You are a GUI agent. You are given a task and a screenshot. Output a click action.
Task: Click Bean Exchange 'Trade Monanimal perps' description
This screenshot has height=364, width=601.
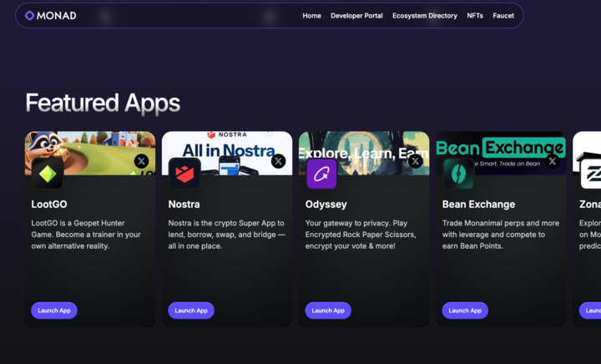(x=501, y=235)
